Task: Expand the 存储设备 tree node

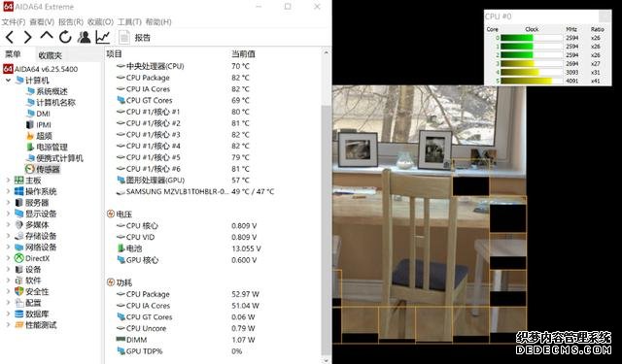Action: 8,236
